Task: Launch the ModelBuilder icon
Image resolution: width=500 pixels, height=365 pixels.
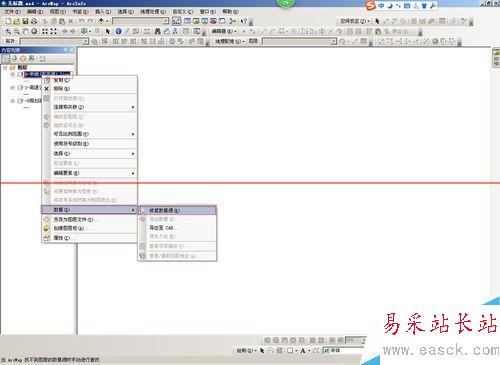Action: [x=233, y=21]
